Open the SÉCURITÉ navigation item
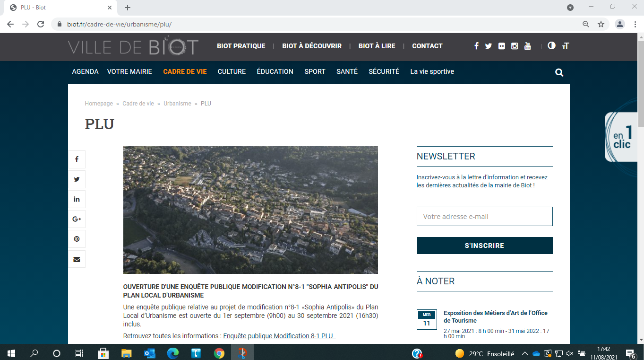Screen dimensions: 644x360 (384, 71)
